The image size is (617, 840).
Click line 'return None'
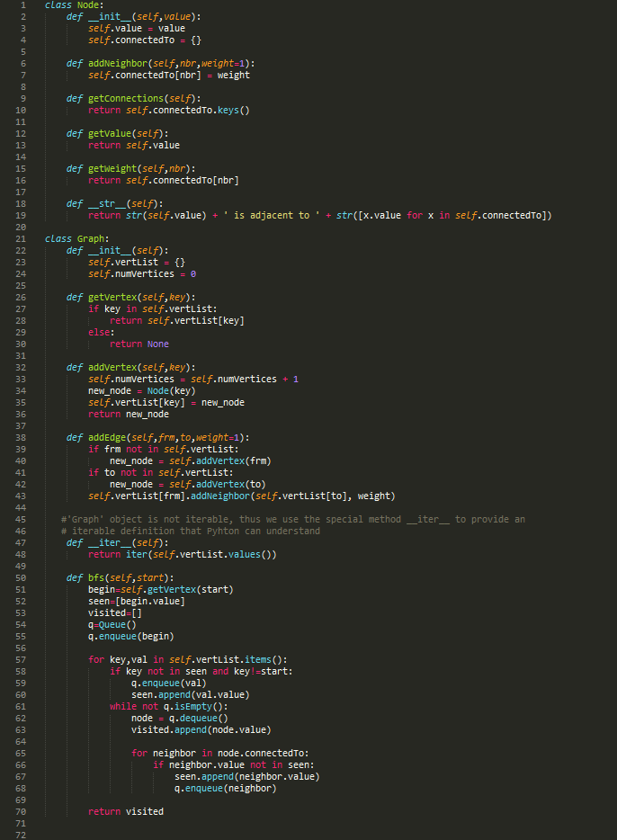coord(139,344)
